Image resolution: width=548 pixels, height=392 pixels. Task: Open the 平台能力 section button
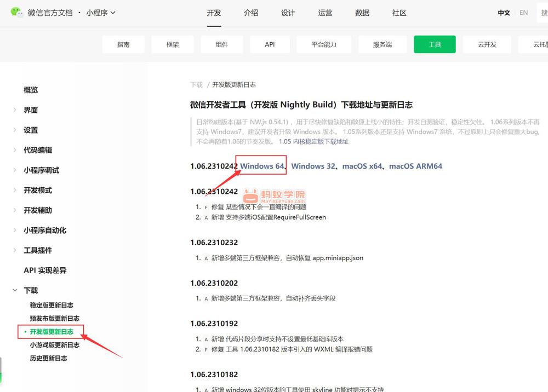tap(324, 44)
